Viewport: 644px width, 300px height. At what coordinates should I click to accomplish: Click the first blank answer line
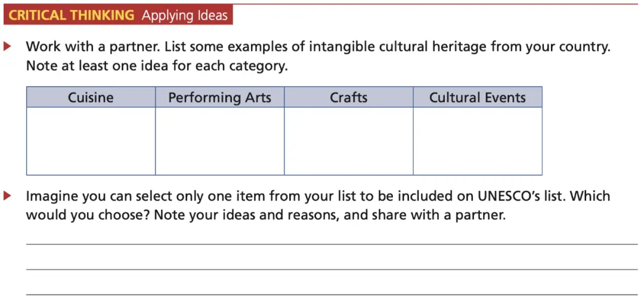click(332, 244)
